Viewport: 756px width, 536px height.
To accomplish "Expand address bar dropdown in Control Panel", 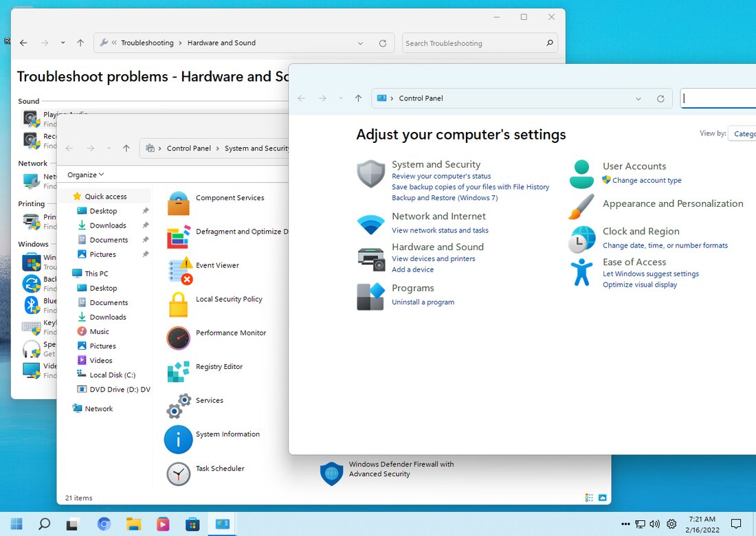I will point(638,98).
